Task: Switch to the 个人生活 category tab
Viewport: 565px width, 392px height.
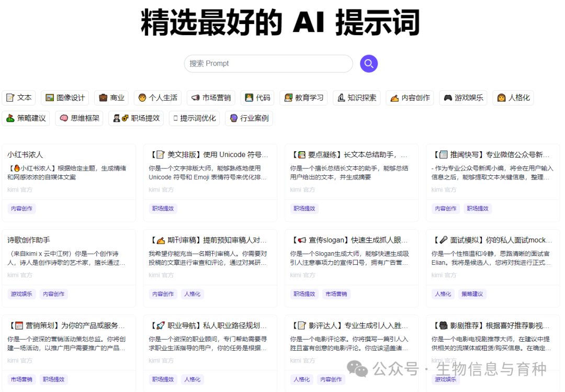Action: click(157, 98)
